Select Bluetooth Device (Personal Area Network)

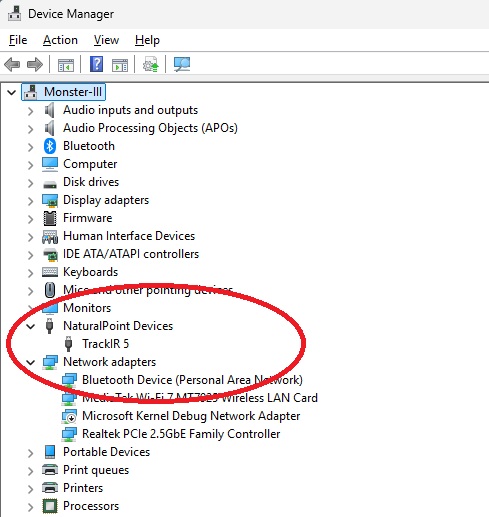click(192, 380)
